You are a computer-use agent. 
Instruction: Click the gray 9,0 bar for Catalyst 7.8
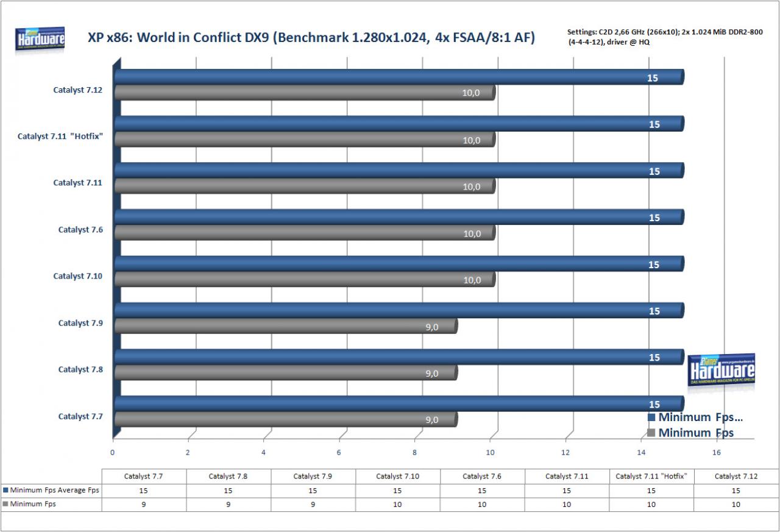(x=286, y=373)
